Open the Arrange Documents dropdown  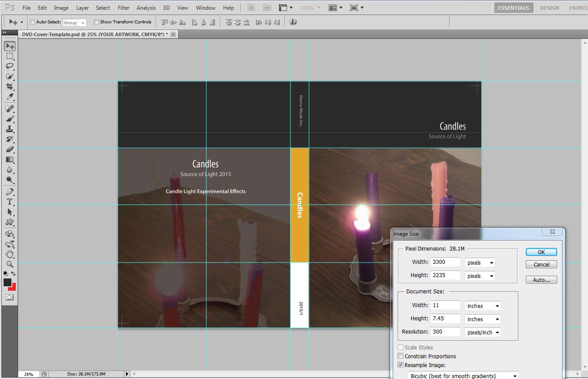[335, 8]
